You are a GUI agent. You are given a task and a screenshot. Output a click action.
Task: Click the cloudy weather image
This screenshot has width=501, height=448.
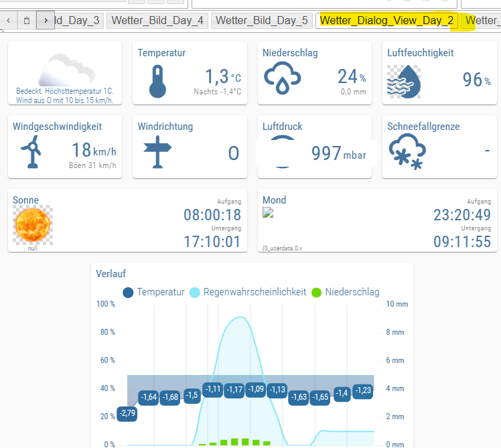point(66,70)
